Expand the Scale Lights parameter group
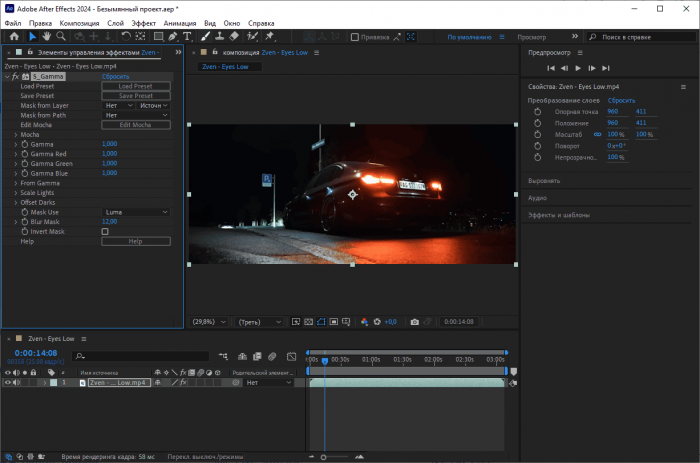Image resolution: width=700 pixels, height=463 pixels. click(15, 193)
